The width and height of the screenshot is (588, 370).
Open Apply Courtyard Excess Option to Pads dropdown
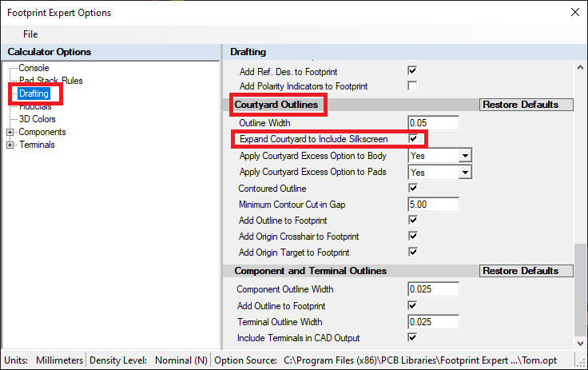point(464,172)
